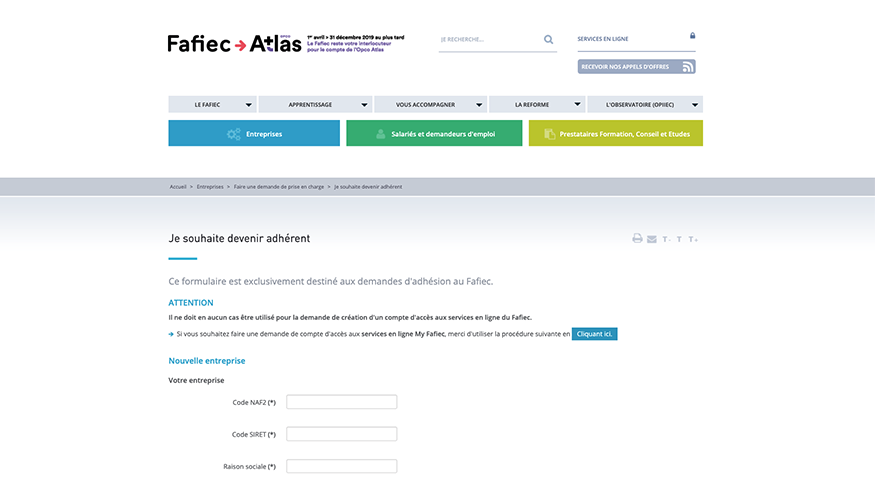Viewport: 875px width, 490px height.
Task: Decrease text size with T- icon
Action: (666, 239)
